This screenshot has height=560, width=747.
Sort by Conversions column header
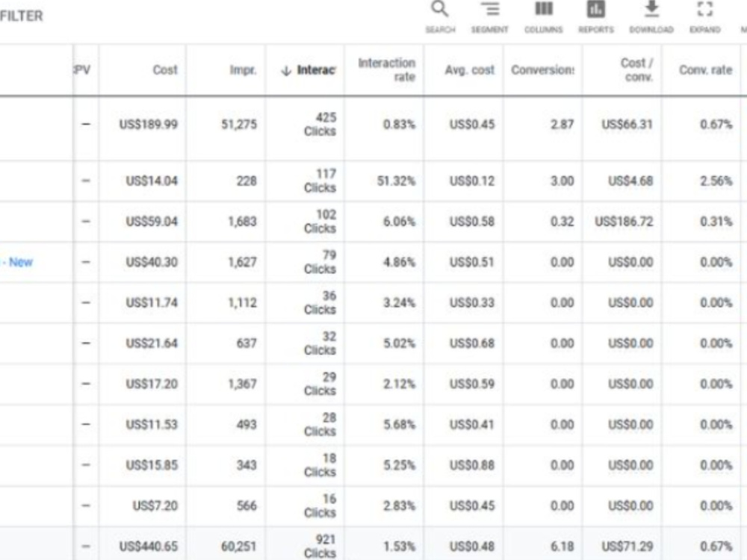point(542,70)
